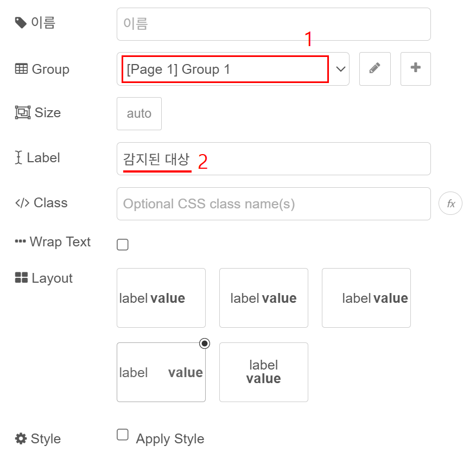Choose the centered label value layout

pyautogui.click(x=263, y=298)
